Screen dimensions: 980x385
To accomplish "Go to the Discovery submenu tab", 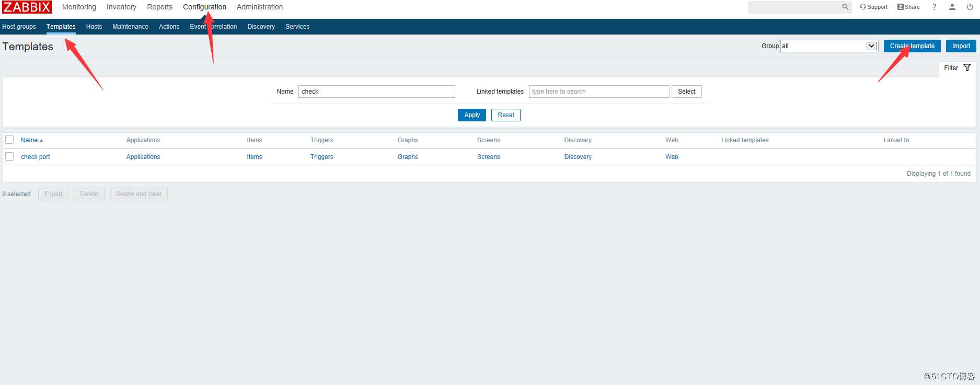I will tap(261, 27).
